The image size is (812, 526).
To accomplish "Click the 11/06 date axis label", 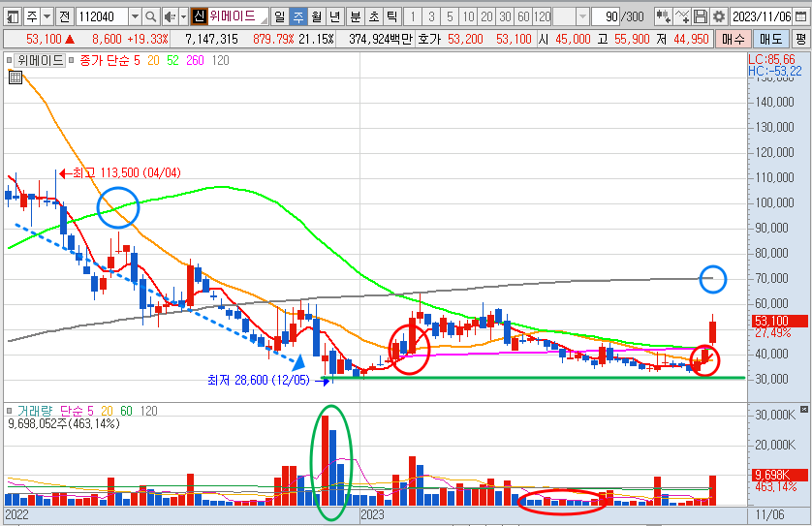I will pos(769,515).
